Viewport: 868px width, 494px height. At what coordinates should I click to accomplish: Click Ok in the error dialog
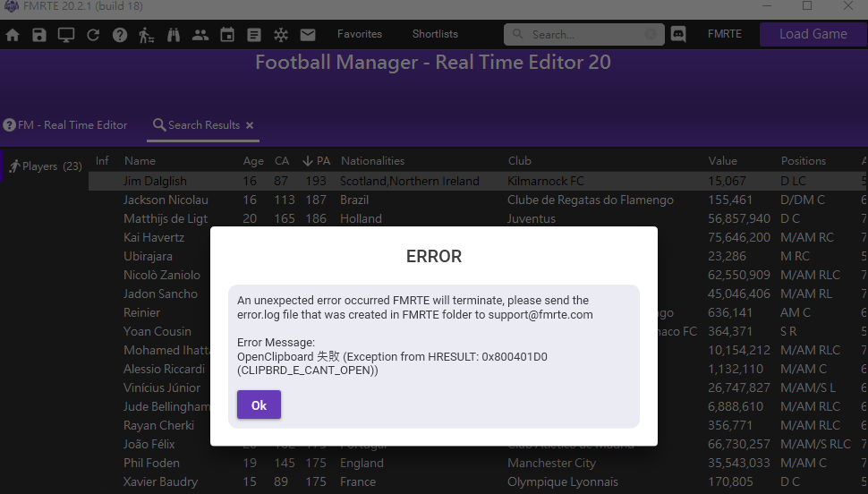(260, 405)
